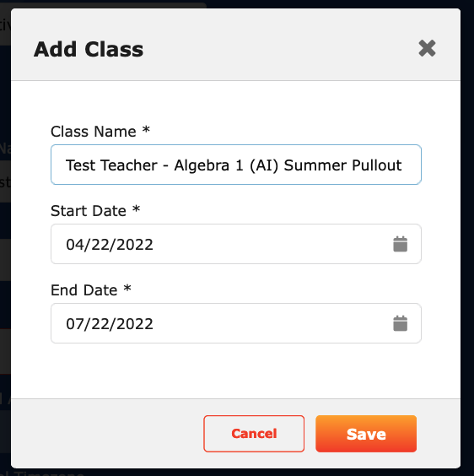Image resolution: width=474 pixels, height=476 pixels.
Task: Open the End Date calendar picker icon
Action: pyautogui.click(x=400, y=323)
